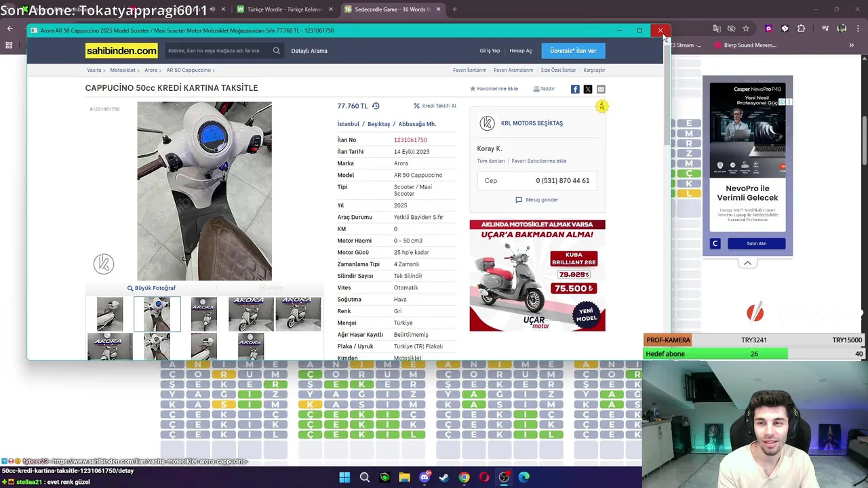The height and width of the screenshot is (488, 868).
Task: Focus the sahibinden search input field
Action: pyautogui.click(x=217, y=51)
